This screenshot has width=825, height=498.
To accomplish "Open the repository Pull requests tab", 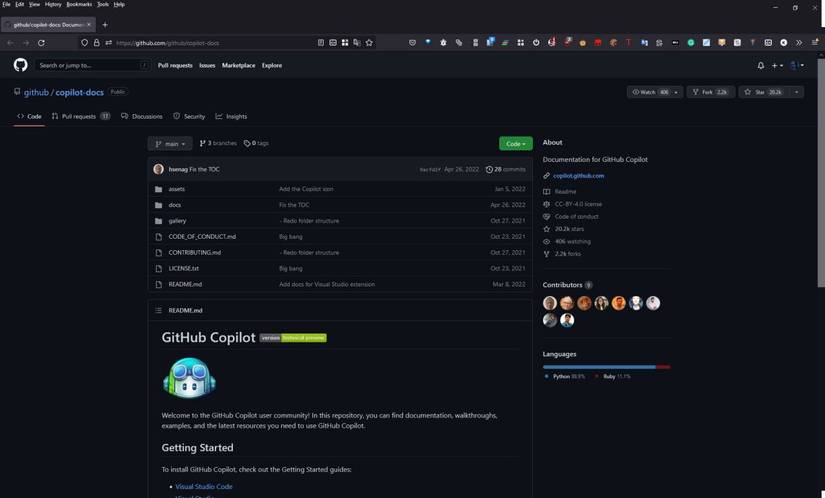I will coord(81,116).
